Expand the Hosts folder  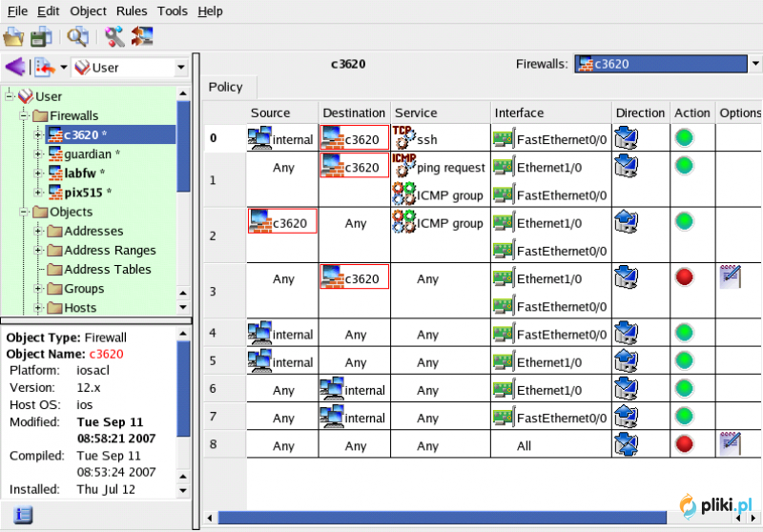38,307
